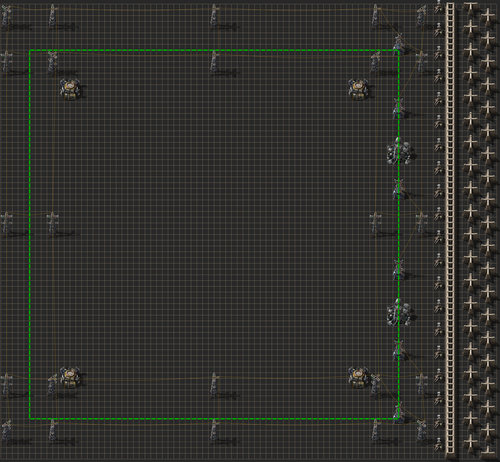The width and height of the screenshot is (500, 462).
Task: Select the top-right roboport inside the green boundary
Action: 358,90
